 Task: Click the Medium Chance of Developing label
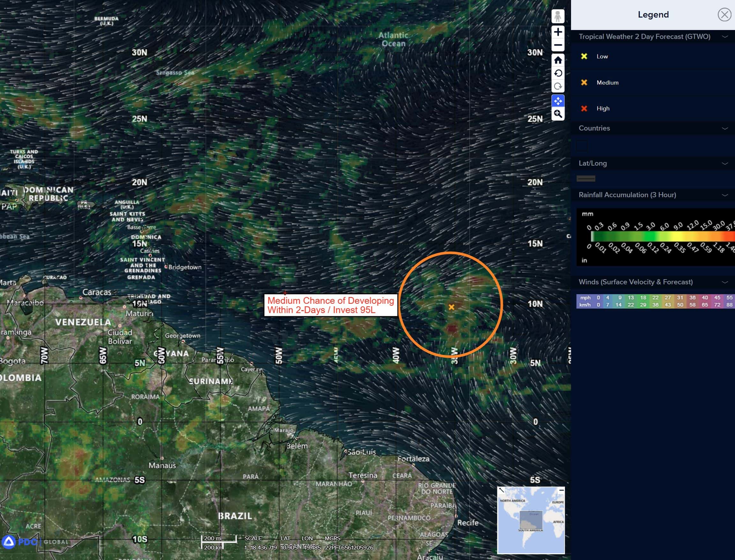pyautogui.click(x=330, y=305)
